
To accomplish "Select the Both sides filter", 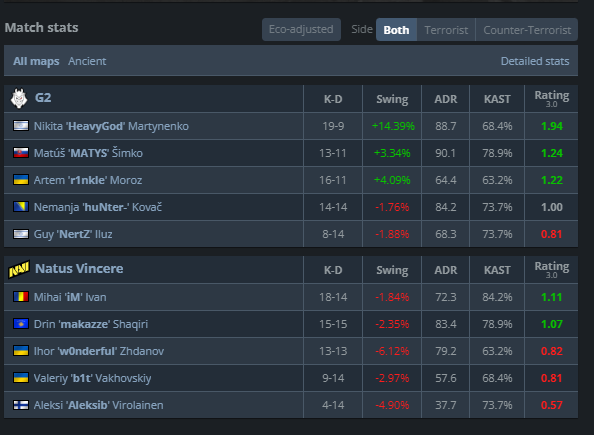I will [x=396, y=30].
